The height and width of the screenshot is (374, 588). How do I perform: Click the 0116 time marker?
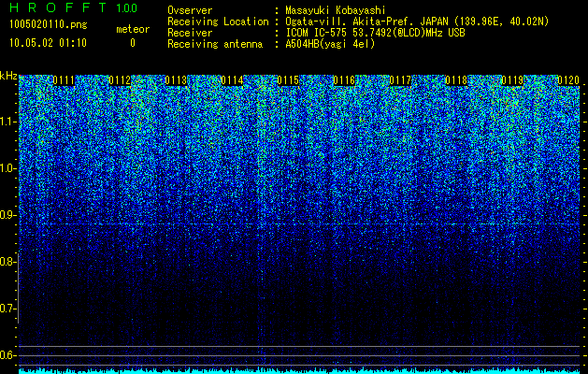[x=344, y=80]
